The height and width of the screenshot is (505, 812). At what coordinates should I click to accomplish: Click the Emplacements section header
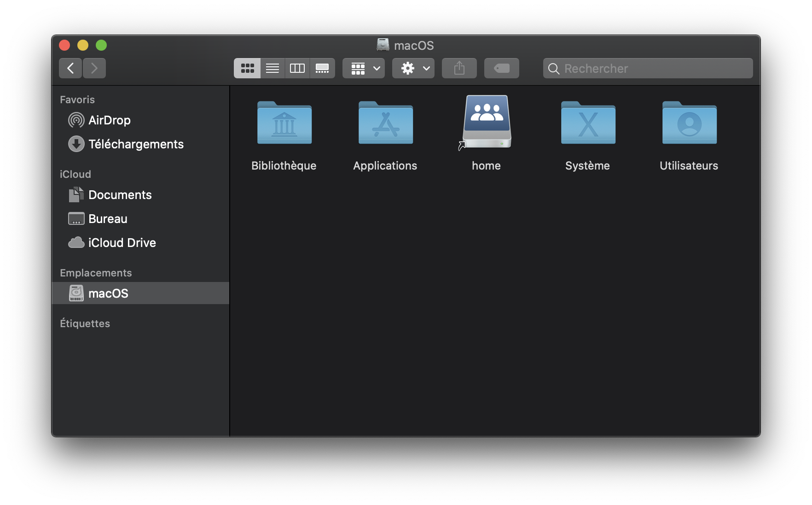coord(96,273)
